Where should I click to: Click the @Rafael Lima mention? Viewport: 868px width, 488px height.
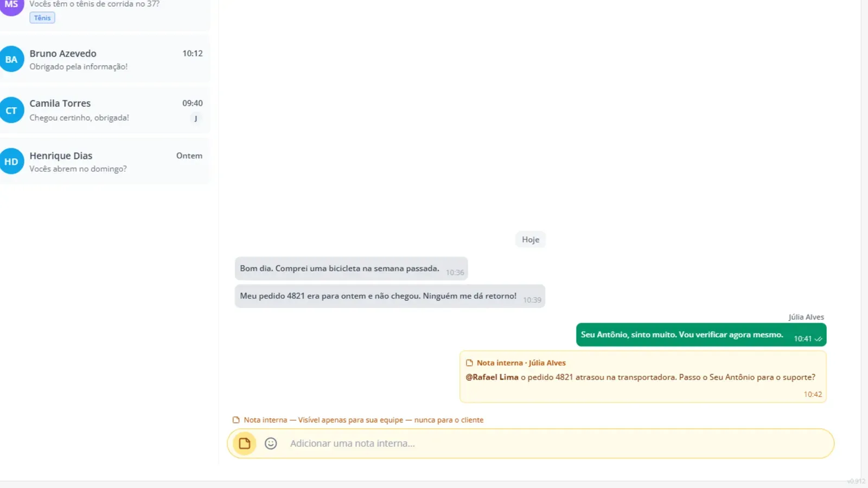coord(492,377)
